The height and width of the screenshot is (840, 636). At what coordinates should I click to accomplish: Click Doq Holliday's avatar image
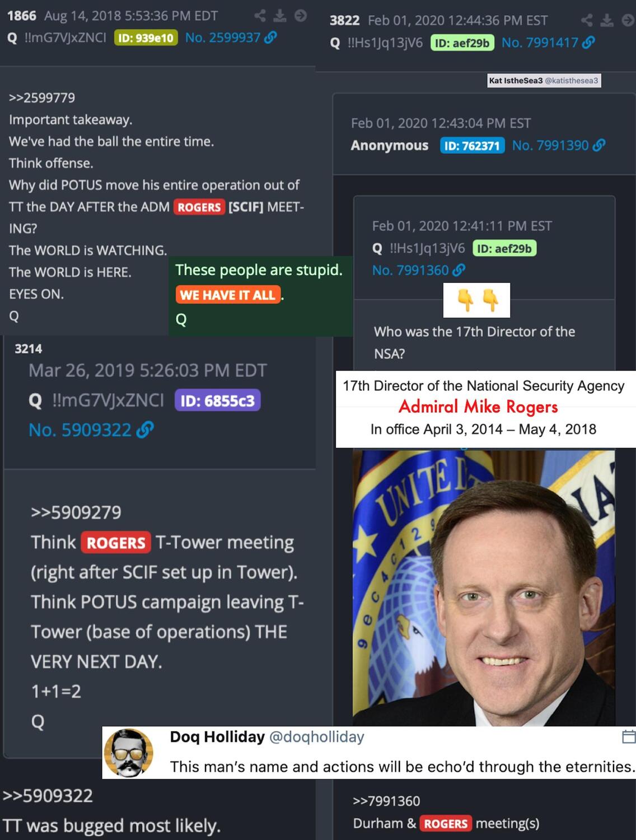coord(129,753)
